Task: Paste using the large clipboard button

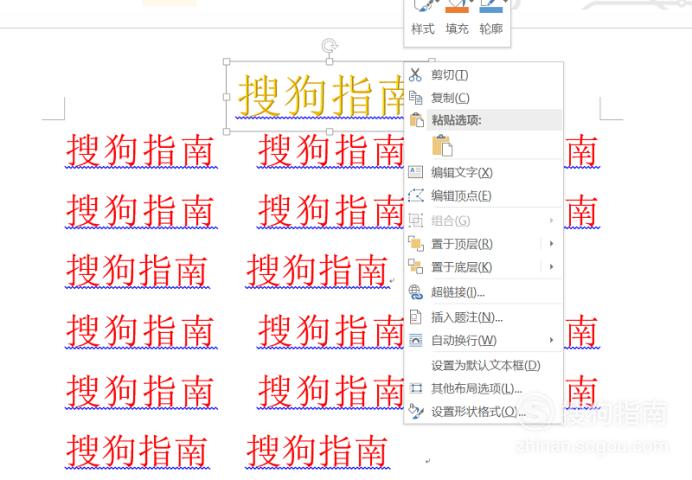Action: (442, 146)
